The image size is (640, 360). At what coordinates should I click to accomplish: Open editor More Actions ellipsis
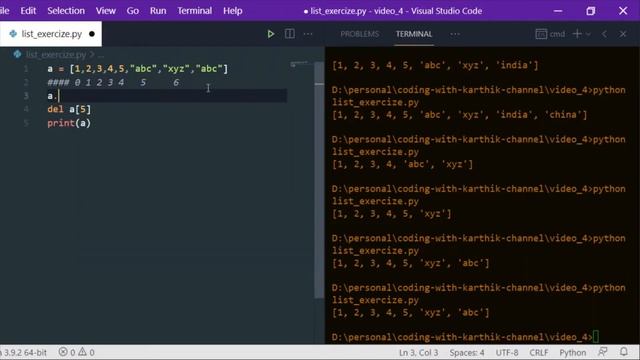click(308, 34)
